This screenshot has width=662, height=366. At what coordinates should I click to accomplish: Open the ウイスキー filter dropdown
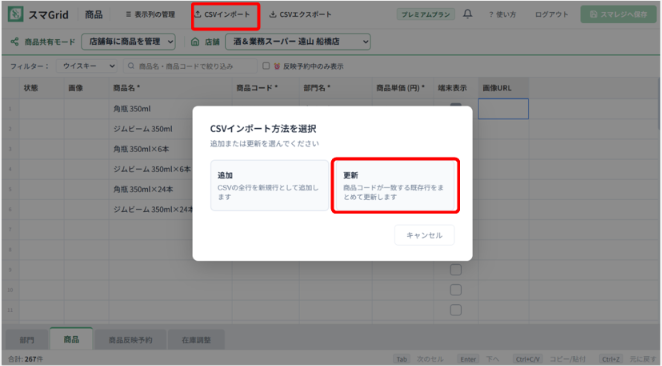tap(87, 66)
